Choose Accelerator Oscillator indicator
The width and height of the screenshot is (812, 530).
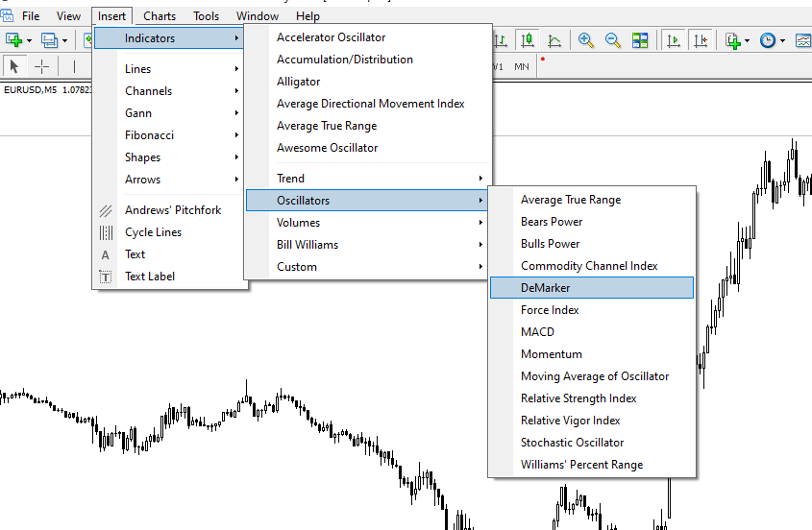(367, 37)
